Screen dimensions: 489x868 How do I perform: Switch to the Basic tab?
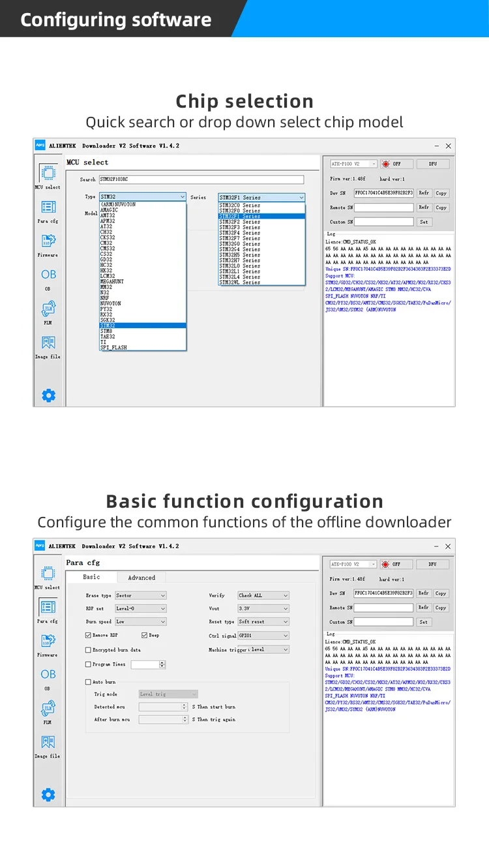tap(92, 577)
